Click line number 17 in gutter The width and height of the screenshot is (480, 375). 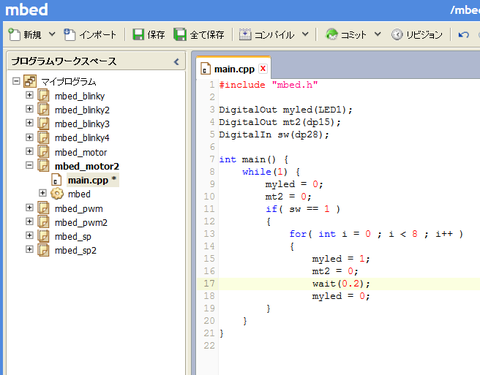209,284
